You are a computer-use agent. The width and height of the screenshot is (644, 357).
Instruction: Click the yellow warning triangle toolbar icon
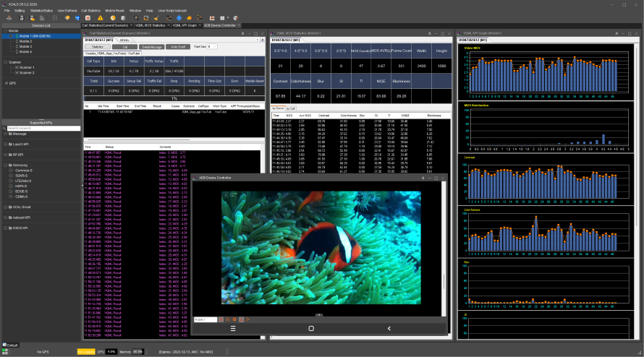coord(100,17)
